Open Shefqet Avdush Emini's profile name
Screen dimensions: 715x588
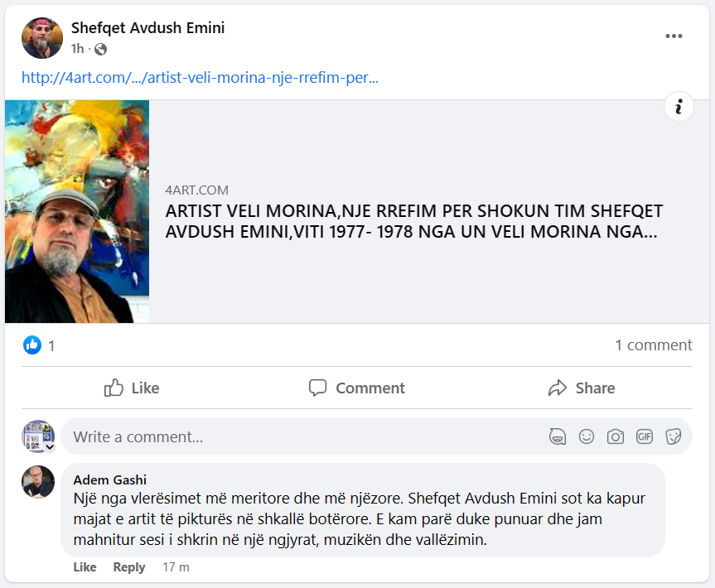(x=147, y=28)
